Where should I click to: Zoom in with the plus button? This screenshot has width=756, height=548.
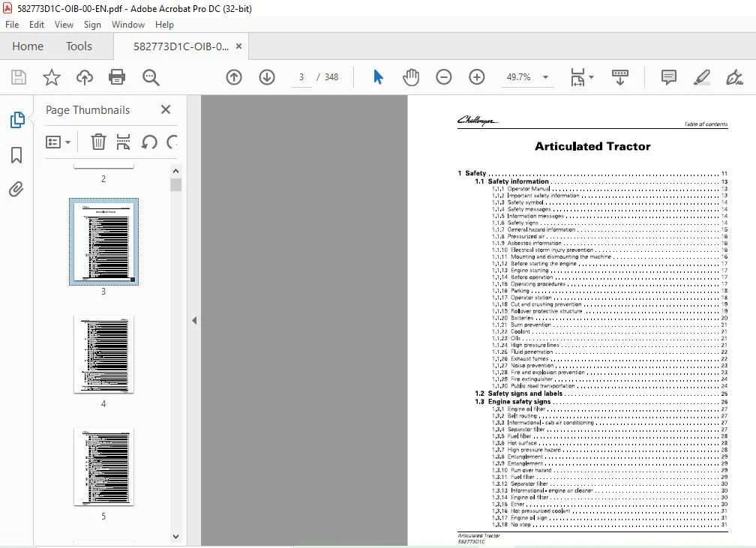(477, 77)
